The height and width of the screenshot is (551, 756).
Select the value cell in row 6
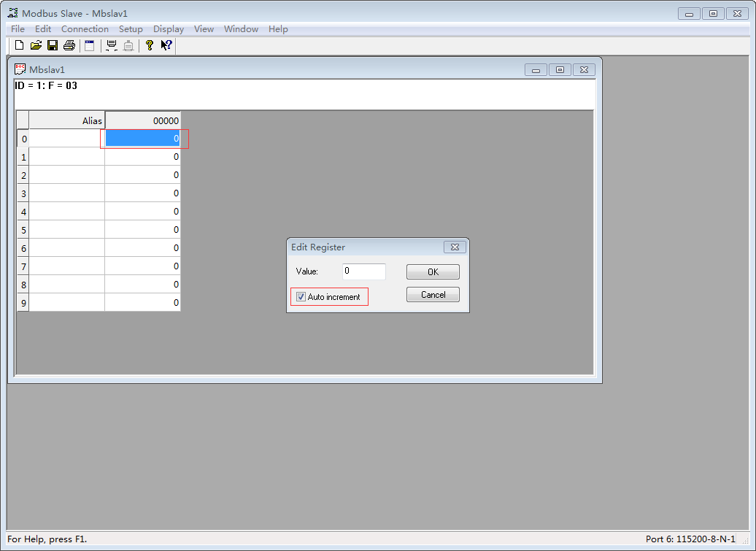143,248
